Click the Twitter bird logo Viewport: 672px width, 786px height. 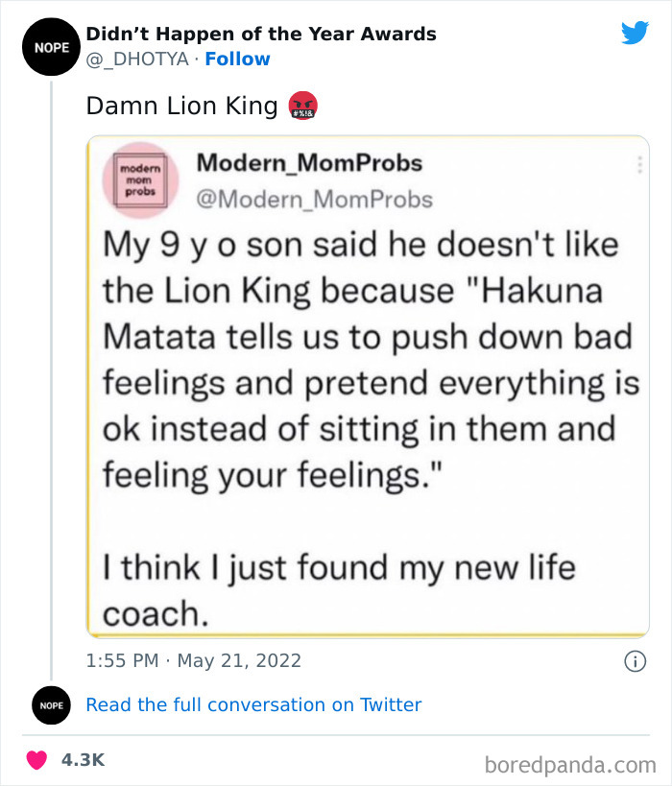pyautogui.click(x=635, y=34)
